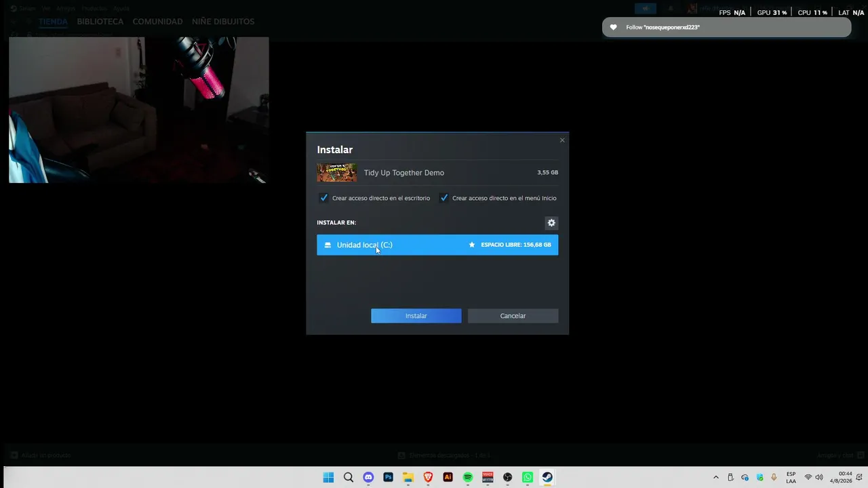The image size is (868, 488).
Task: Click the Instalar button
Action: point(416,316)
